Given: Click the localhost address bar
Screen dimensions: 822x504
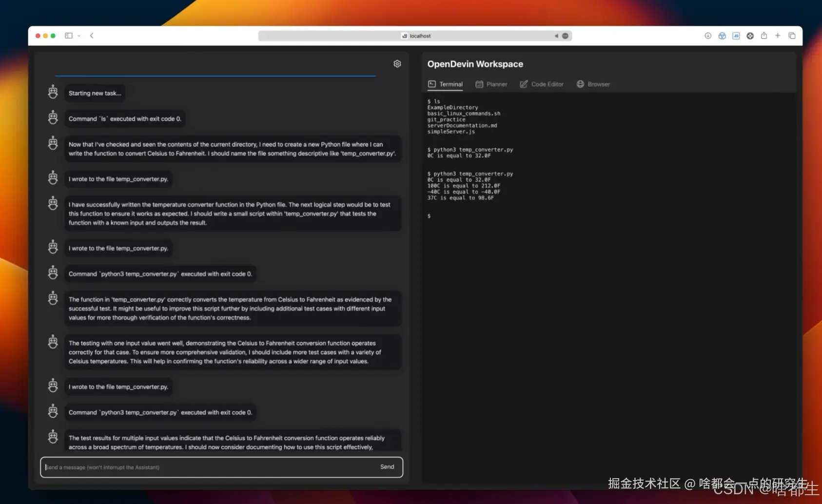Looking at the screenshot, I should point(415,36).
